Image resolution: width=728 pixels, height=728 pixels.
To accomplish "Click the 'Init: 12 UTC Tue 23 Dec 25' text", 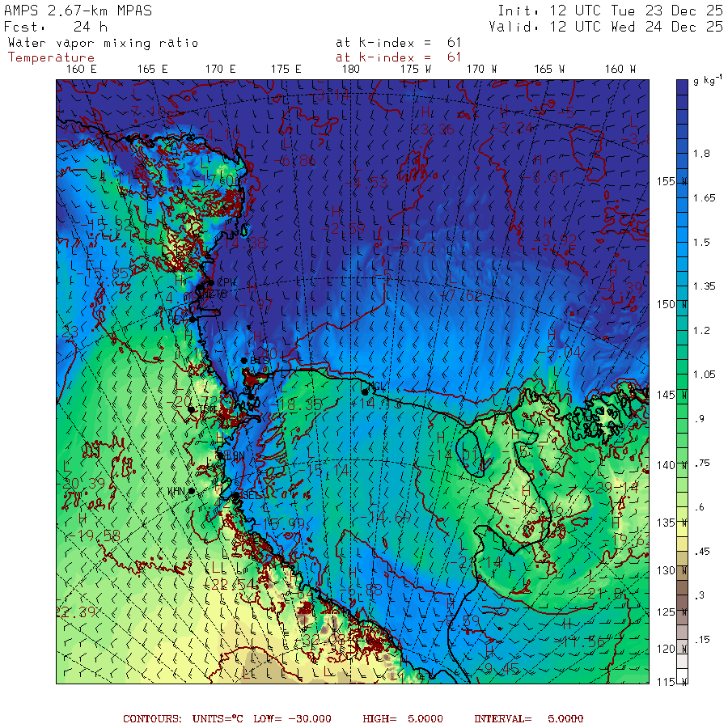I will point(610,11).
